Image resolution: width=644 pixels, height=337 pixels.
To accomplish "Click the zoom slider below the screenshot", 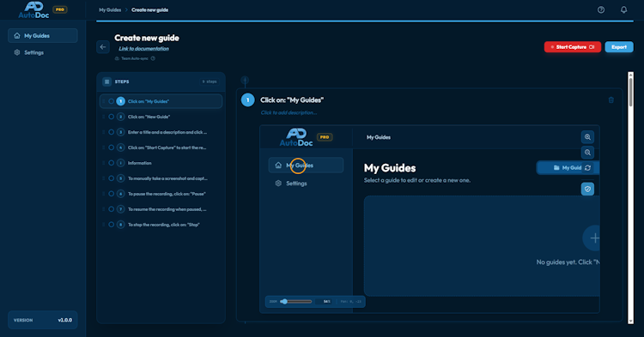I will pyautogui.click(x=295, y=301).
